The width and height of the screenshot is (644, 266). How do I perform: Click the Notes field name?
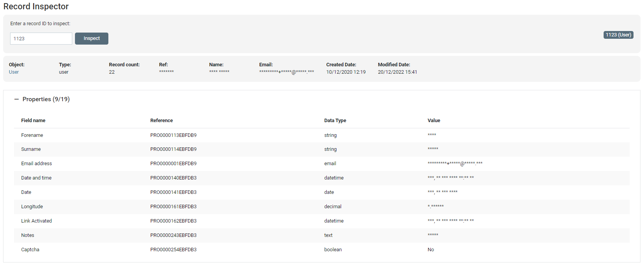click(x=28, y=235)
